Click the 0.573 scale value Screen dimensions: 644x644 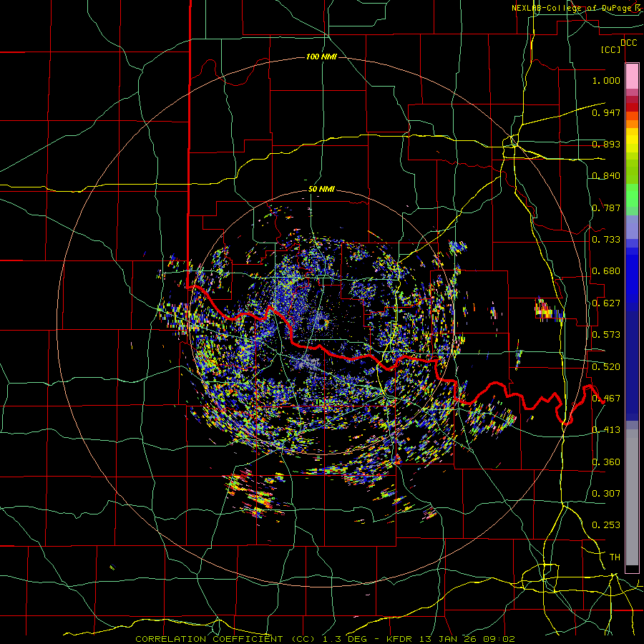pyautogui.click(x=606, y=335)
